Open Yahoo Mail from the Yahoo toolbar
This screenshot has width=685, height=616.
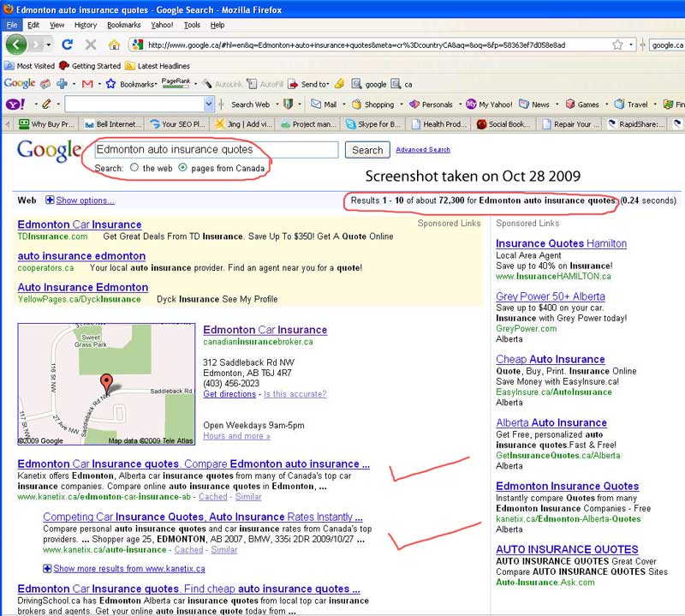pyautogui.click(x=324, y=105)
